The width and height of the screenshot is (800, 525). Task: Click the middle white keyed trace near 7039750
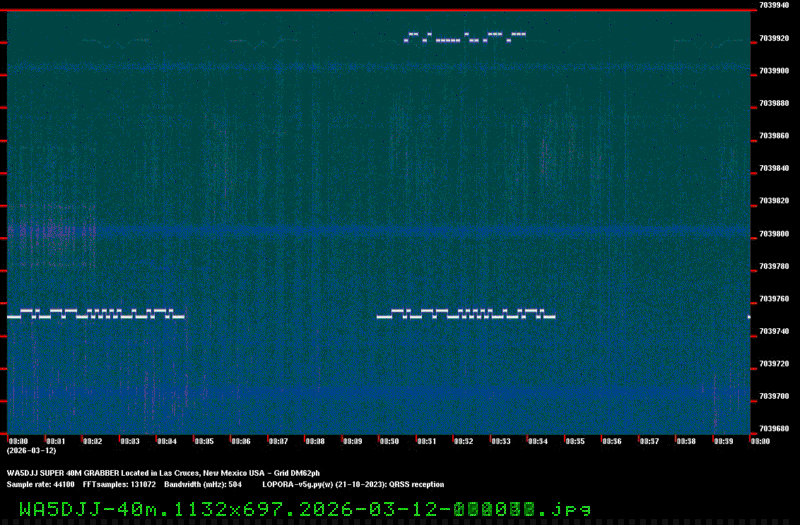coord(466,314)
